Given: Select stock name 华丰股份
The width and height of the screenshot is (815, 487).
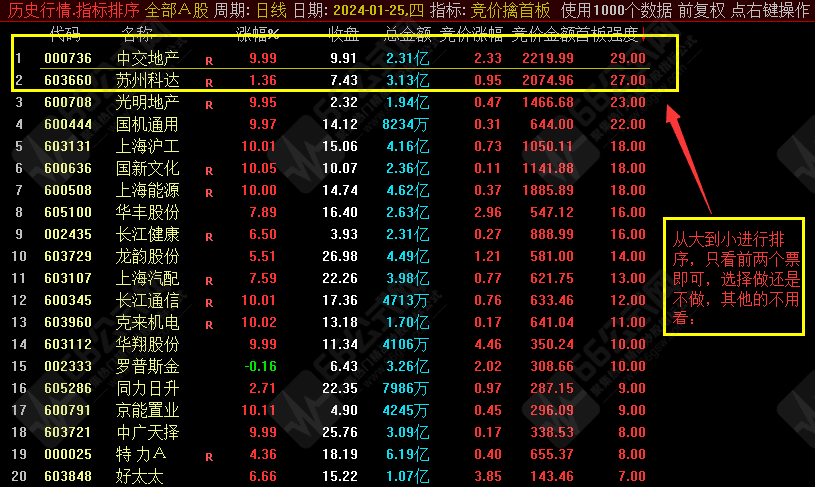Looking at the screenshot, I should coord(148,212).
